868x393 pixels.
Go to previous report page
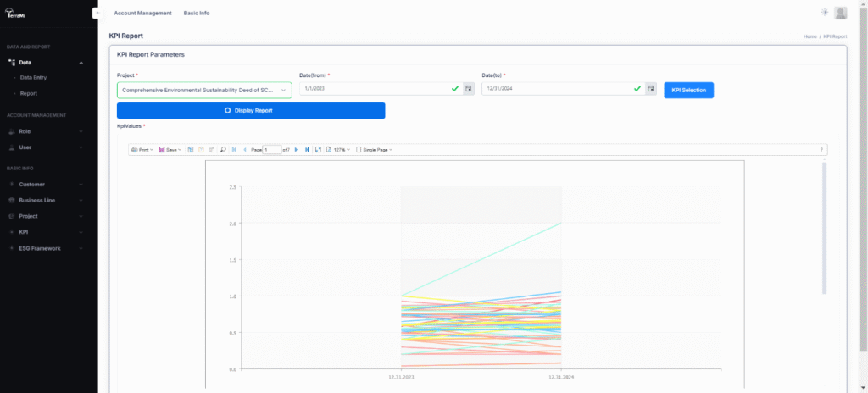(245, 150)
